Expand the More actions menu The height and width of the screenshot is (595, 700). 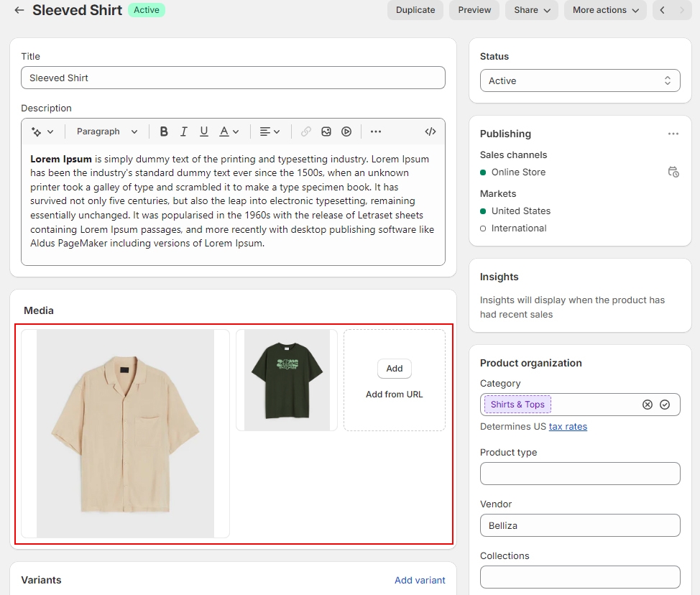pyautogui.click(x=605, y=10)
